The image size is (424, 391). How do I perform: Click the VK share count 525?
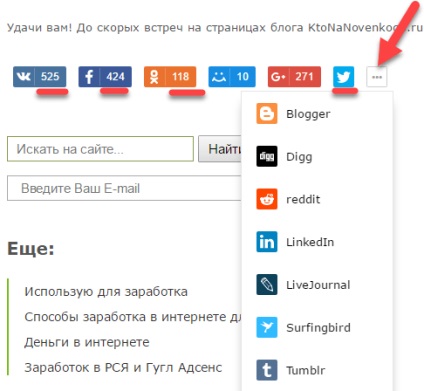click(50, 77)
